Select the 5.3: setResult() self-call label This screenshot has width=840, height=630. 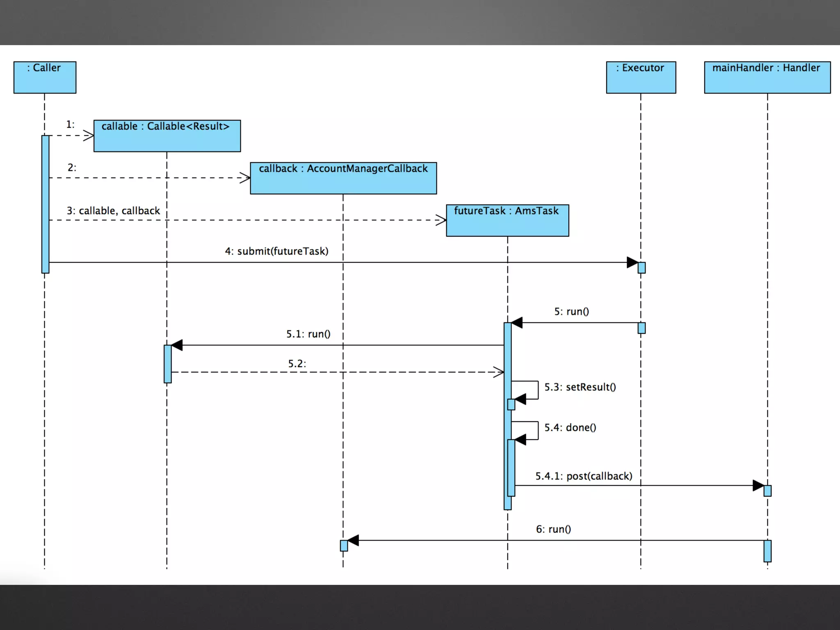point(580,387)
